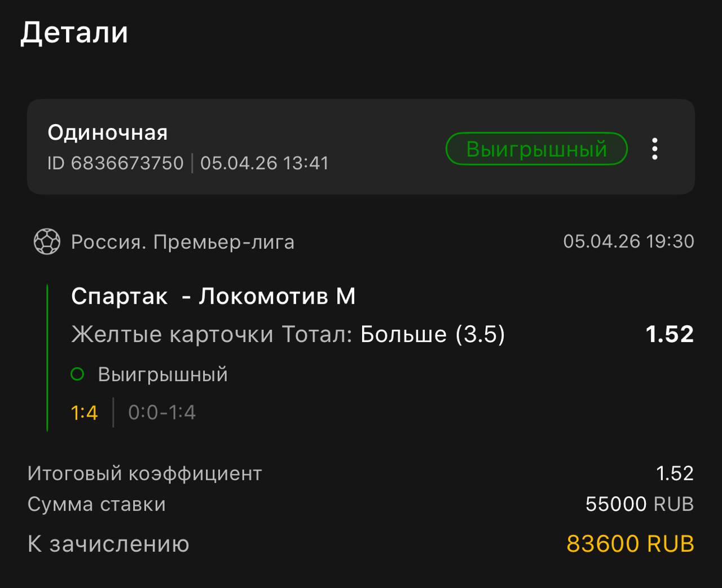Open the three-dot options menu
This screenshot has width=722, height=588.
click(x=654, y=149)
